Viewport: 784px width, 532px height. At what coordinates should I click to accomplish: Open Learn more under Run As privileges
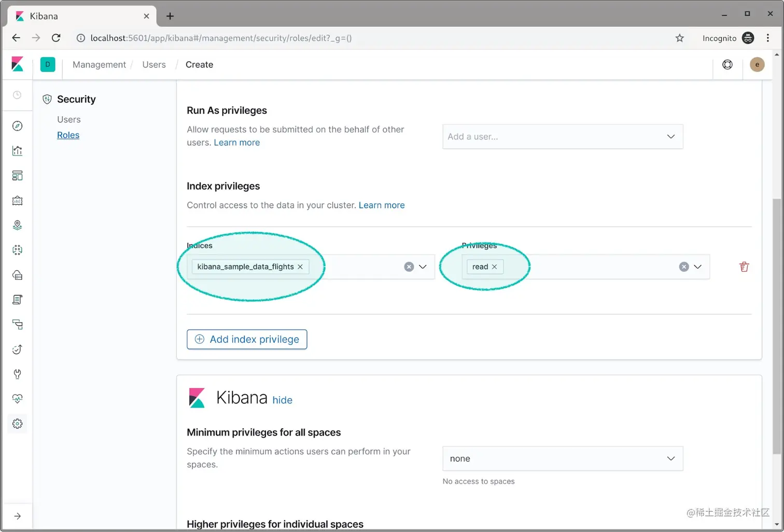(x=237, y=143)
